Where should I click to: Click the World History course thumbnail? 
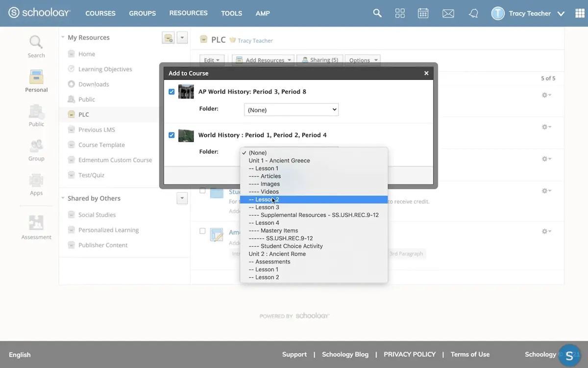[x=186, y=135]
